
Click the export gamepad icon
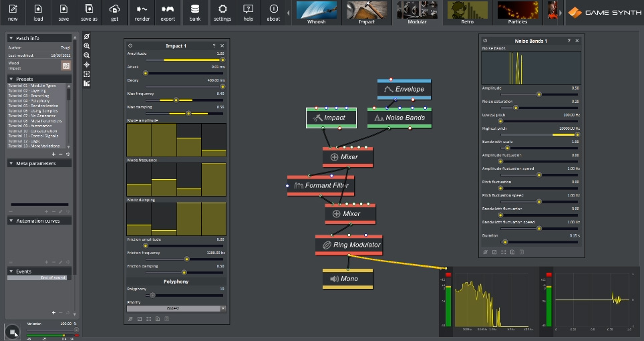pyautogui.click(x=168, y=12)
